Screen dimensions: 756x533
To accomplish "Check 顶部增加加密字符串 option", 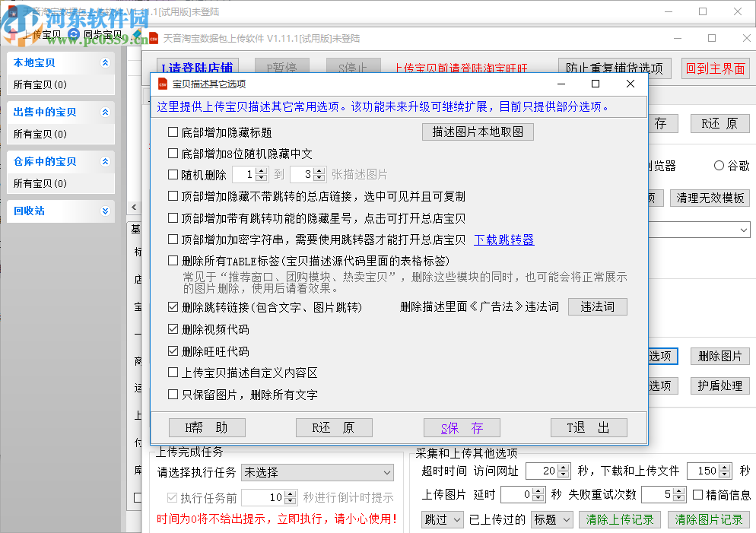I will tap(173, 239).
